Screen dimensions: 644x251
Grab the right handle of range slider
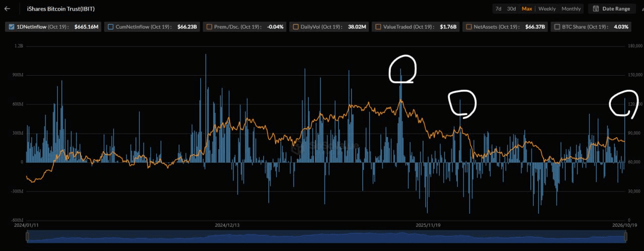(x=626, y=236)
